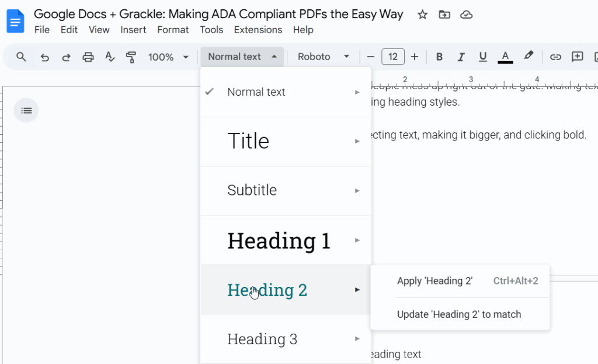Click the font size input field
598x364 pixels.
click(392, 57)
